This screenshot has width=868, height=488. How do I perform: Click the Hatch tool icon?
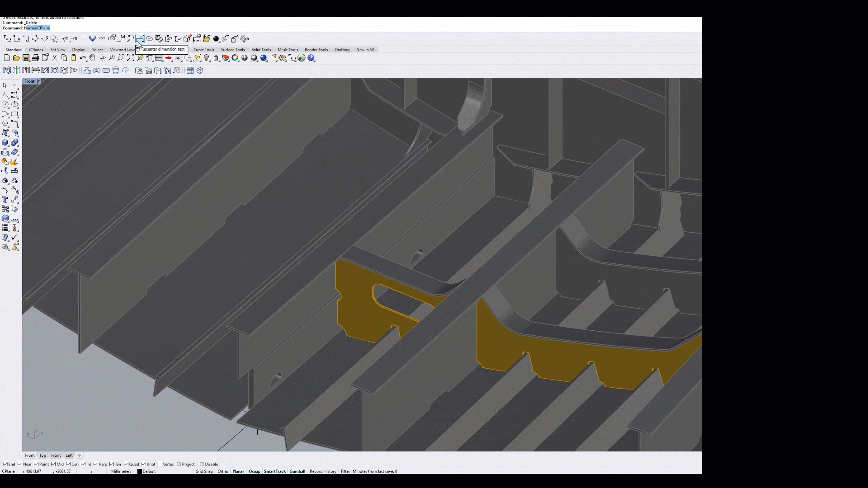pyautogui.click(x=159, y=39)
